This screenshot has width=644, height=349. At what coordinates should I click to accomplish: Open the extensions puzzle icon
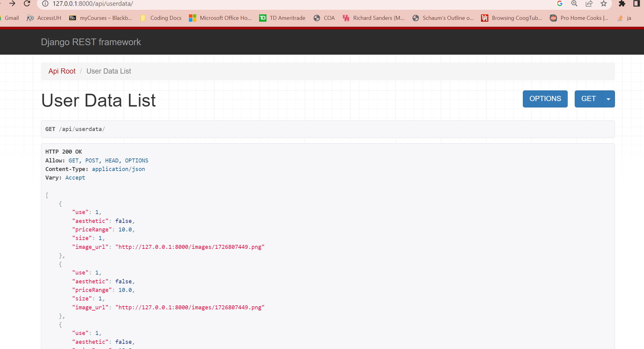pos(622,4)
